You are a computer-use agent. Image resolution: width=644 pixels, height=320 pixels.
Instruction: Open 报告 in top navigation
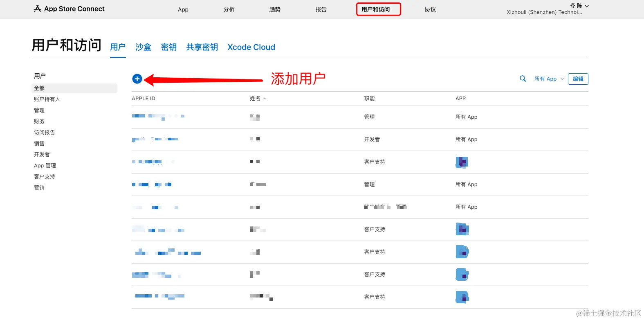click(321, 9)
